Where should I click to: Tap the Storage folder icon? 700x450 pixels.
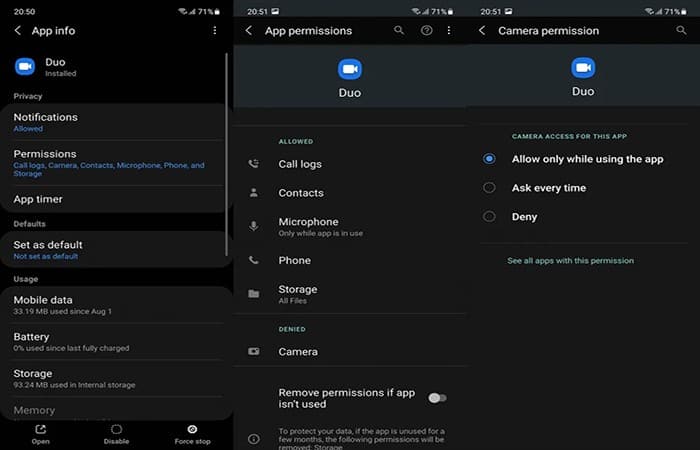click(x=254, y=294)
